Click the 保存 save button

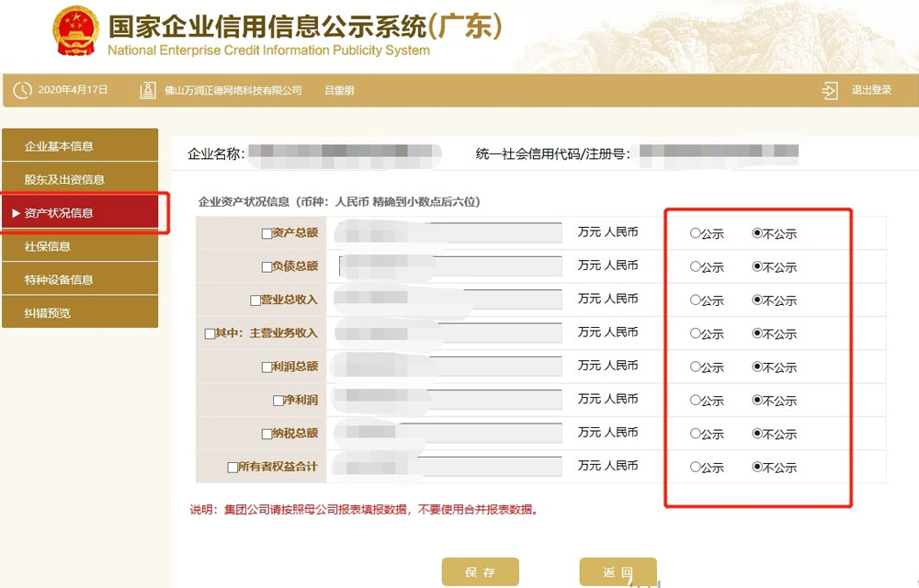click(482, 571)
